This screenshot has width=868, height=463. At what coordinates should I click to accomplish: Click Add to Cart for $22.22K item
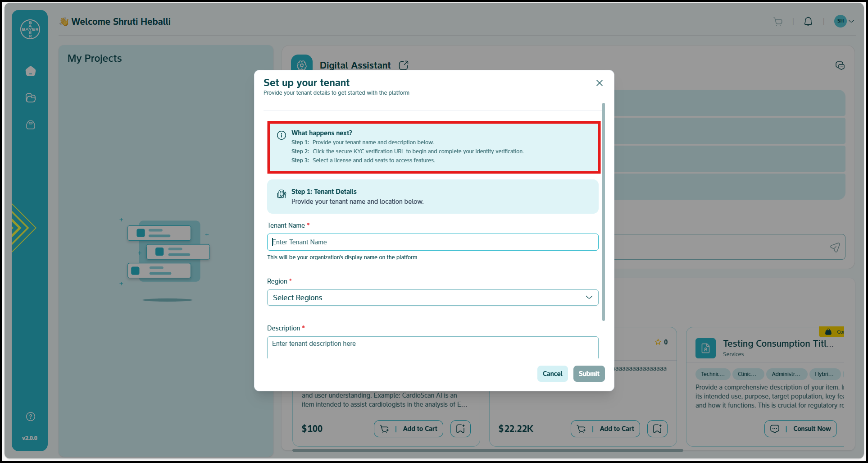coord(605,429)
